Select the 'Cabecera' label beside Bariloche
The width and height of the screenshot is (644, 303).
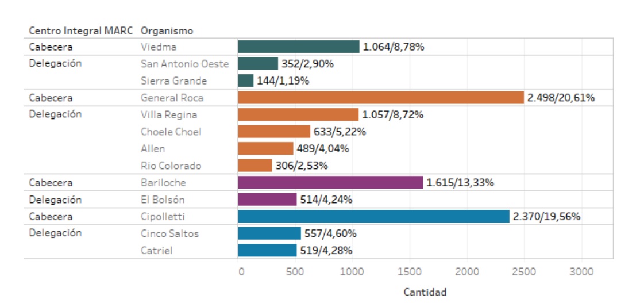[51, 183]
